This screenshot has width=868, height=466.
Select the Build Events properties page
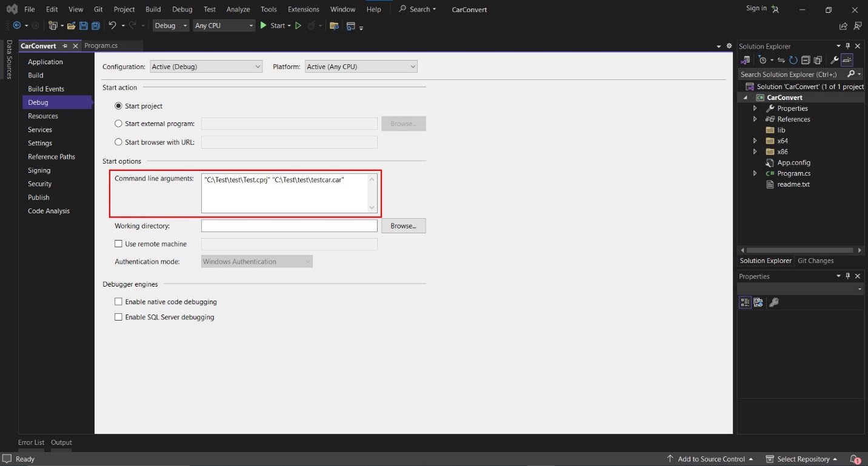click(46, 89)
